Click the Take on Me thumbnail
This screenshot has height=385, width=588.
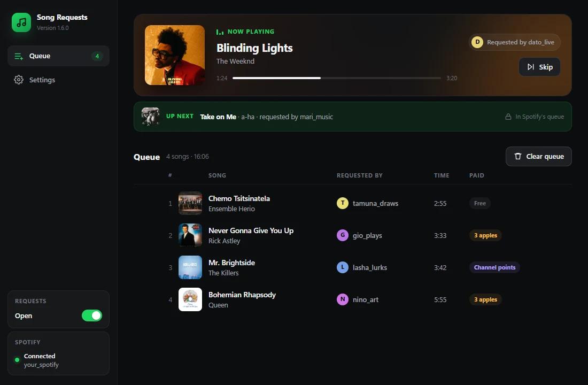tap(151, 117)
